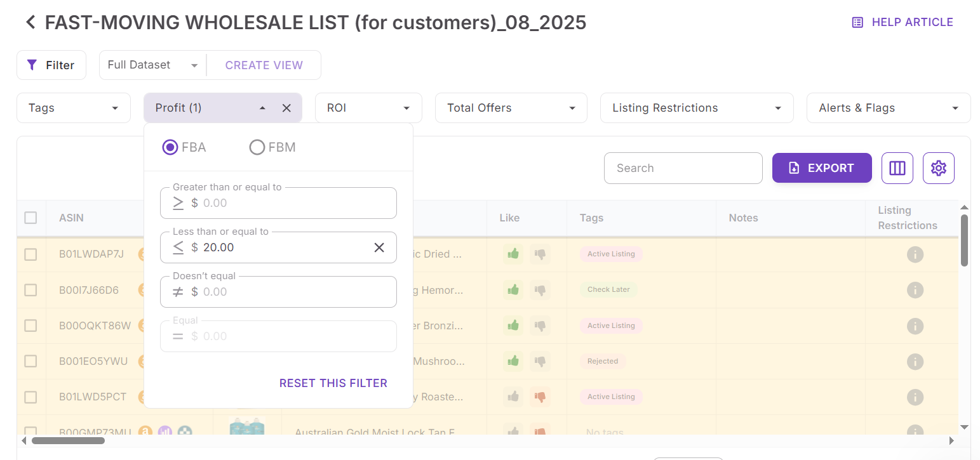Screen dimensions: 980x460
Task: Thumbs up the B01LWDAP7J row
Action: click(513, 254)
